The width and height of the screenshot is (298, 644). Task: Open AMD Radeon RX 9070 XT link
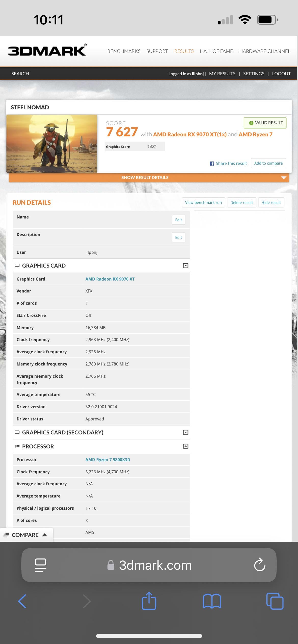tap(110, 279)
